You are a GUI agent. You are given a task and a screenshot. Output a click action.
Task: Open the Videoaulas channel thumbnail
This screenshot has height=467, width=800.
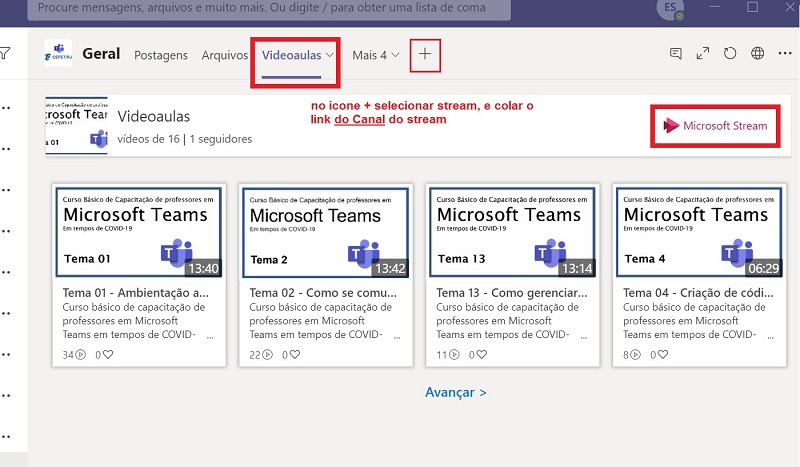click(x=77, y=126)
